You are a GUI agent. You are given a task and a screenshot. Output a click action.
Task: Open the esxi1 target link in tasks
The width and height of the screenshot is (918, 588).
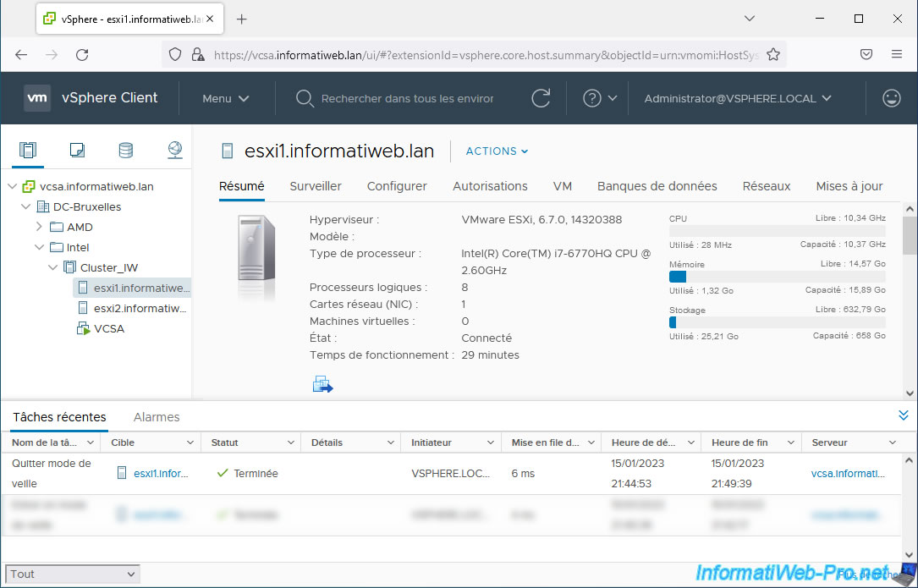pos(161,473)
